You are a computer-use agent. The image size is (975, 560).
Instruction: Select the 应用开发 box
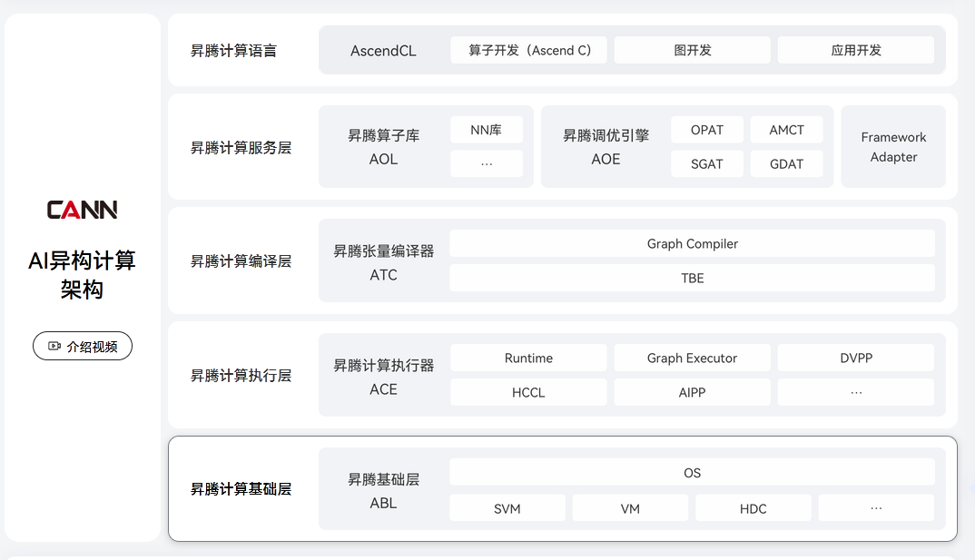855,50
